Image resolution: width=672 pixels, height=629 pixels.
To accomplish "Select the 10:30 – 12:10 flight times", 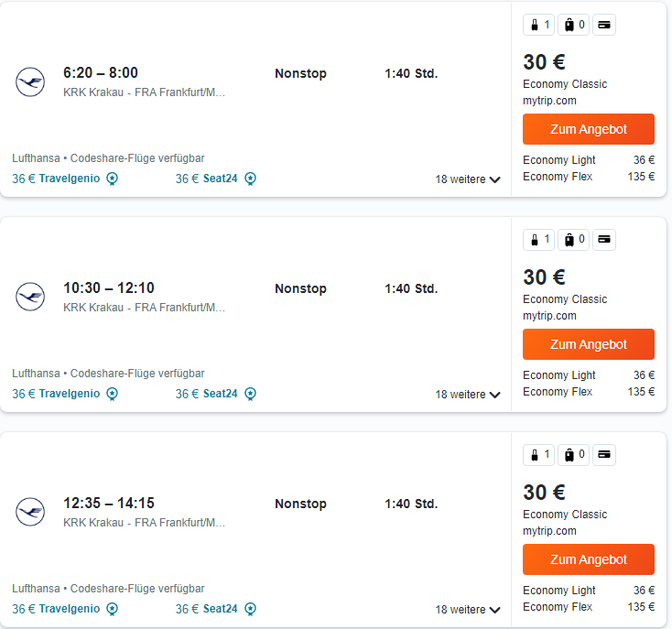I will pyautogui.click(x=109, y=287).
